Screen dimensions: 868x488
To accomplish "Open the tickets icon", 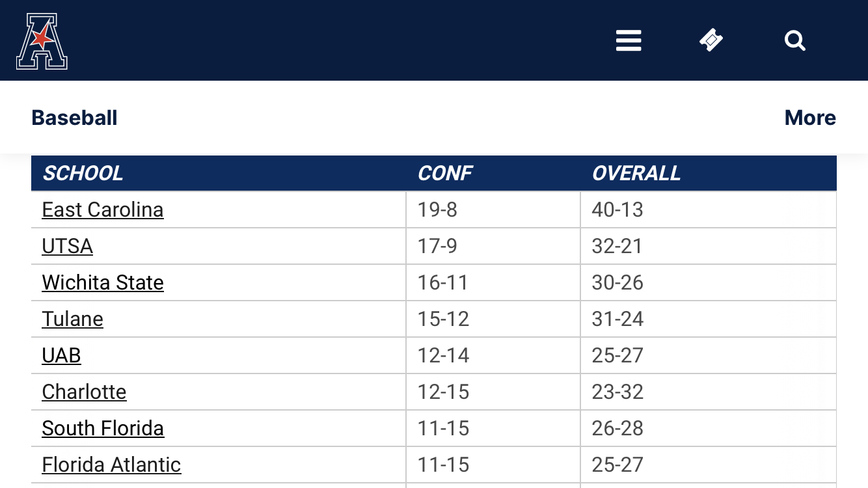I will point(711,40).
